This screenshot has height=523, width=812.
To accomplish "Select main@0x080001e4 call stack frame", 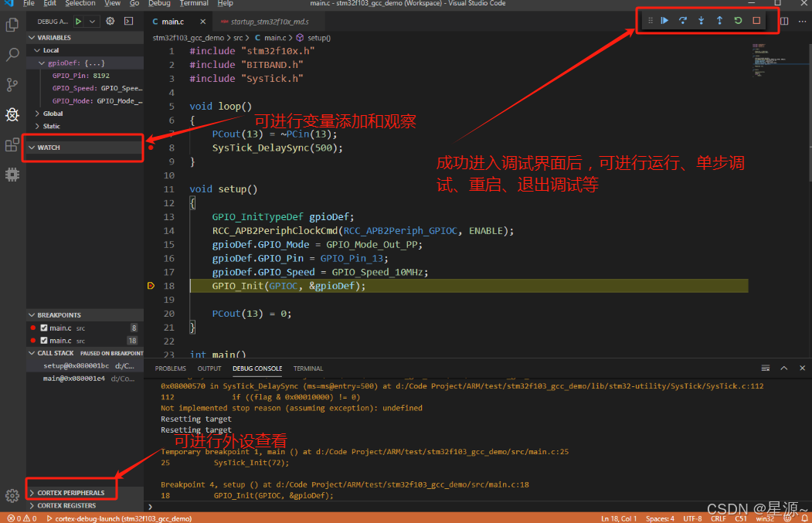I will click(x=85, y=379).
